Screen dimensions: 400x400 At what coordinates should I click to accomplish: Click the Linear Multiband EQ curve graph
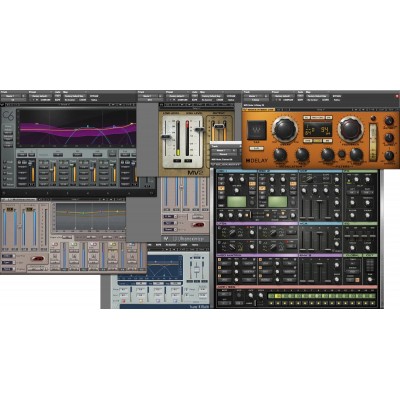(x=91, y=217)
